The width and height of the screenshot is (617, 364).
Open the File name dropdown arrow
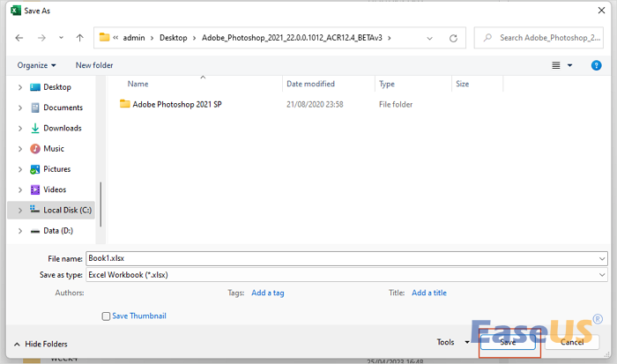click(x=602, y=258)
